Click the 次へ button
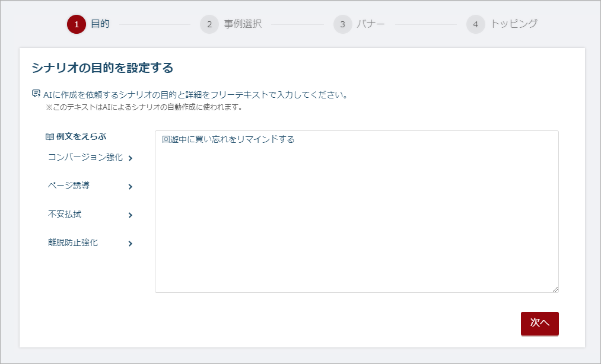Screen dimensions: 601x364 coord(540,323)
